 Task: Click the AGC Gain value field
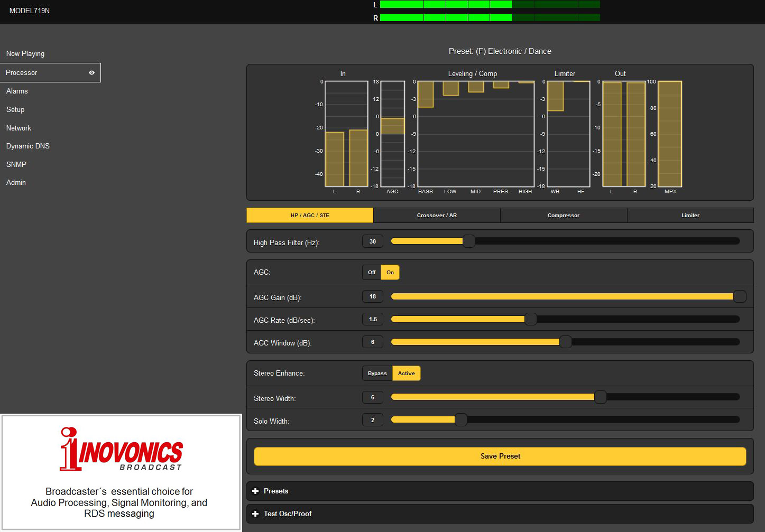coord(373,297)
